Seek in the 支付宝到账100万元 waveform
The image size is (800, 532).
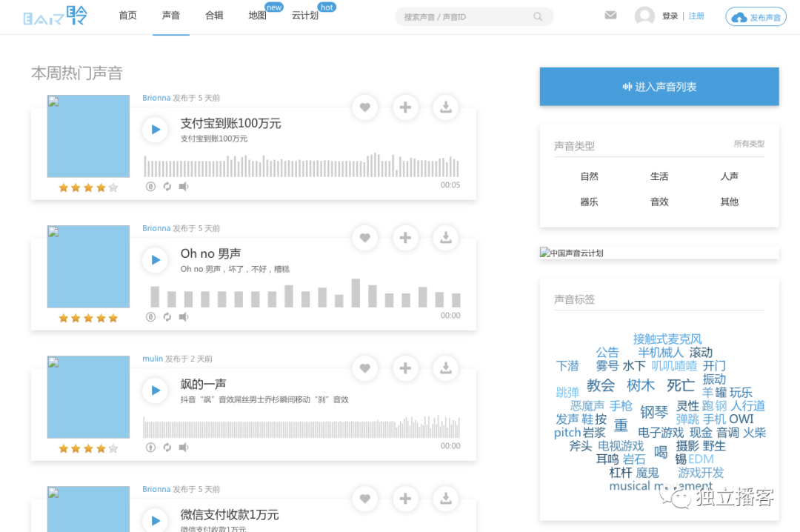(x=301, y=165)
